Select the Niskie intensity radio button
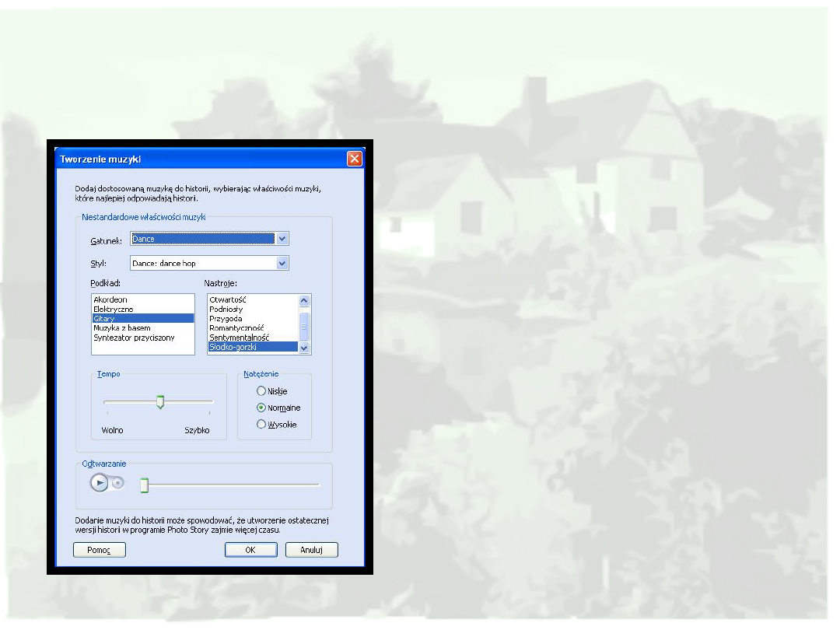The width and height of the screenshot is (840, 630). [x=261, y=391]
